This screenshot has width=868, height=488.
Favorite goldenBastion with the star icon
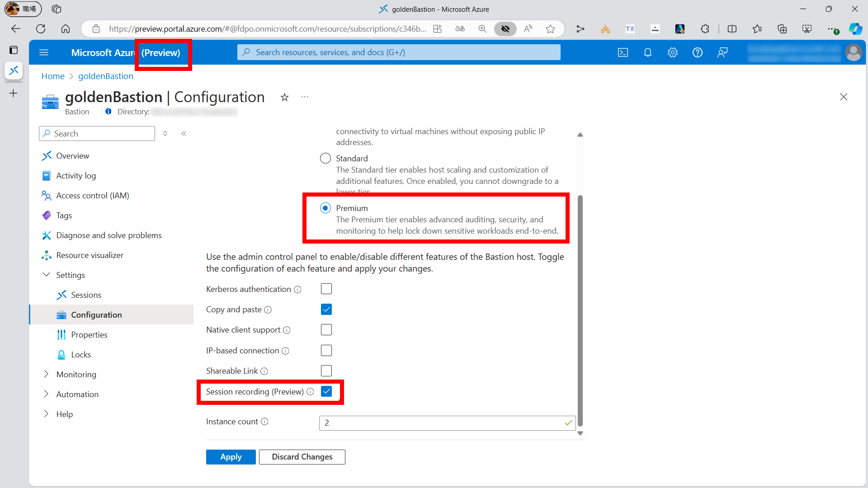pos(284,97)
